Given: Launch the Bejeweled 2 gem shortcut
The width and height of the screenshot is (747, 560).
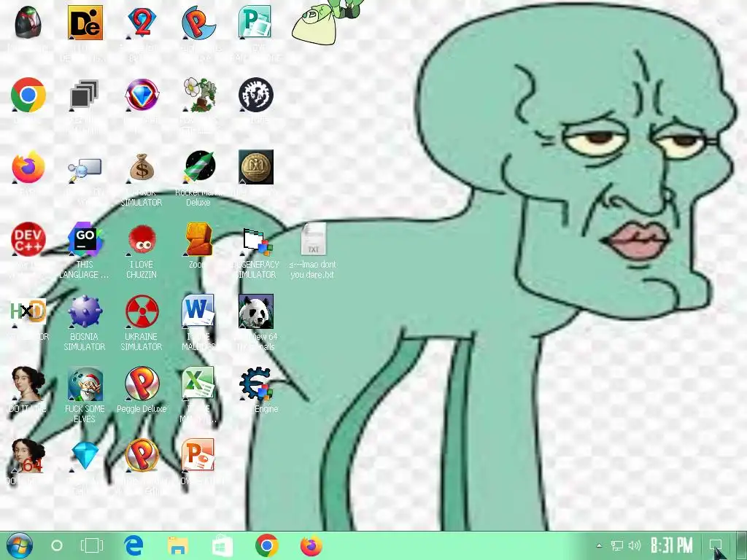Looking at the screenshot, I should pos(142,23).
